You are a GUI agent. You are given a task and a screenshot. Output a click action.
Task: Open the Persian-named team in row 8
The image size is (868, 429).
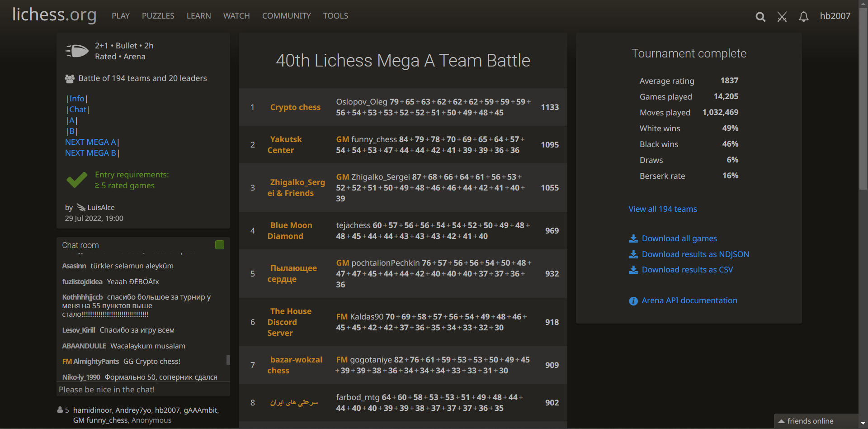294,403
